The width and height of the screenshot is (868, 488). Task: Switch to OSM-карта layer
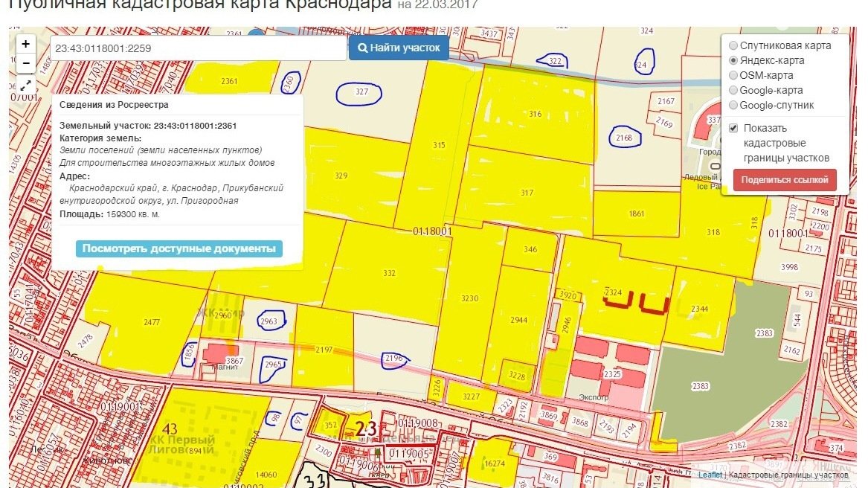(x=733, y=75)
